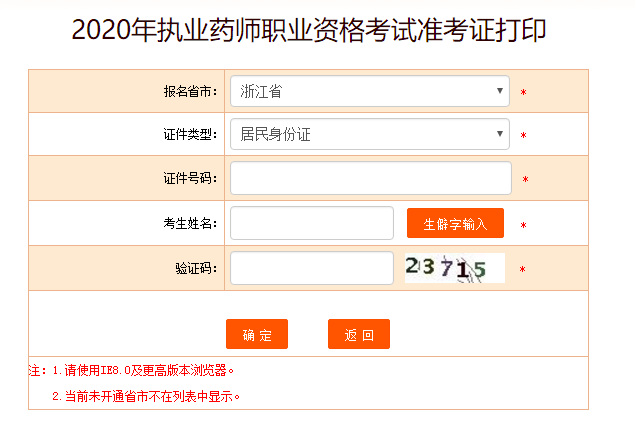Click the note about 未开通省市 not displayed

(x=146, y=396)
